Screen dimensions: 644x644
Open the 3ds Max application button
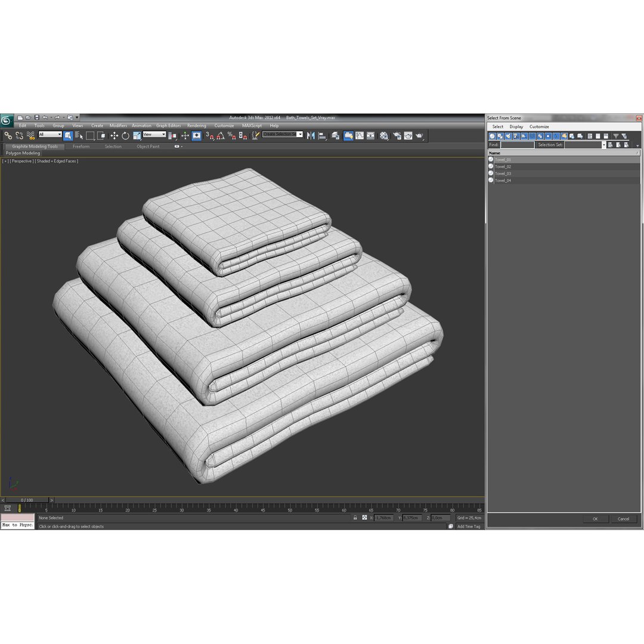coord(7,120)
